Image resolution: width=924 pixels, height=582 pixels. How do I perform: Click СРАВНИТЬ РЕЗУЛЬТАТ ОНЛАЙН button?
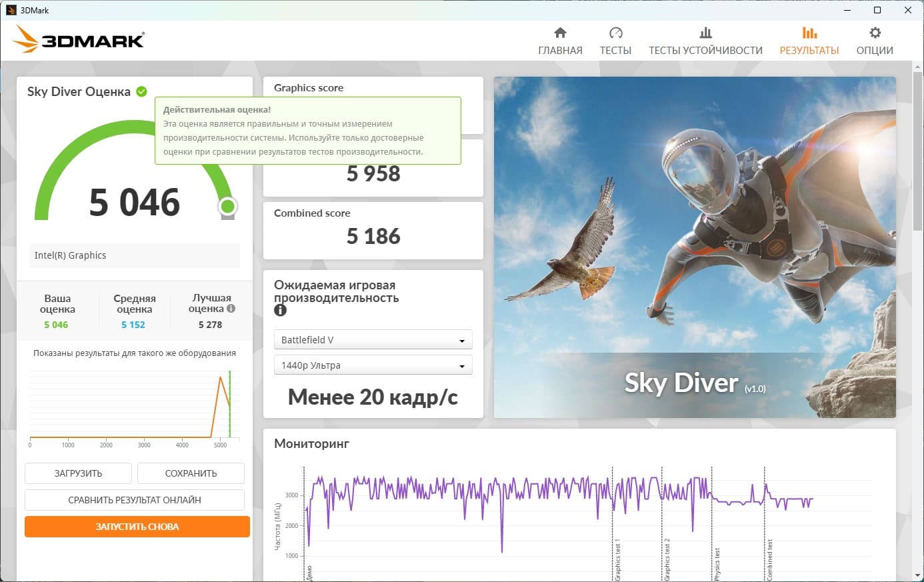coord(135,500)
